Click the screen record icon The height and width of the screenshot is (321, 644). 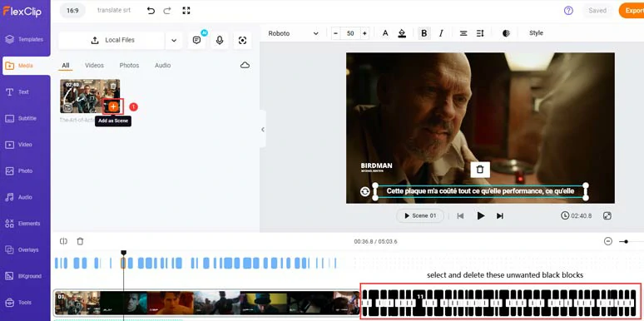coord(242,40)
